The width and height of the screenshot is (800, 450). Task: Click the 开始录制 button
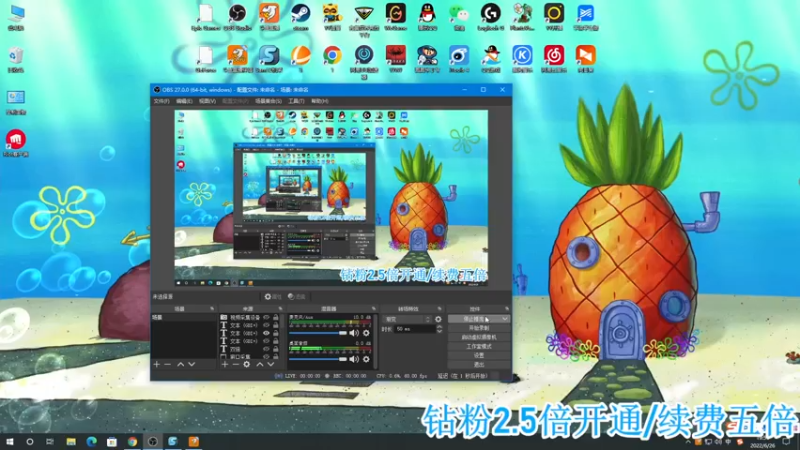479,328
